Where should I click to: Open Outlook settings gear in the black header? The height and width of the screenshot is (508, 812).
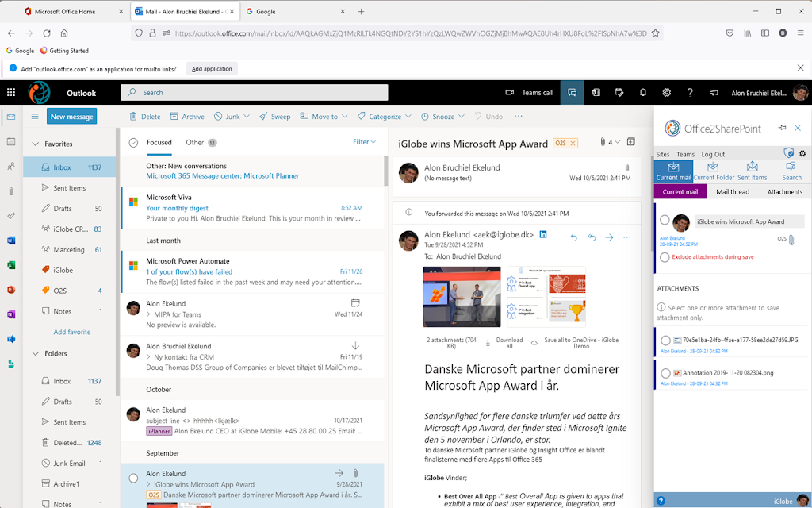[666, 93]
